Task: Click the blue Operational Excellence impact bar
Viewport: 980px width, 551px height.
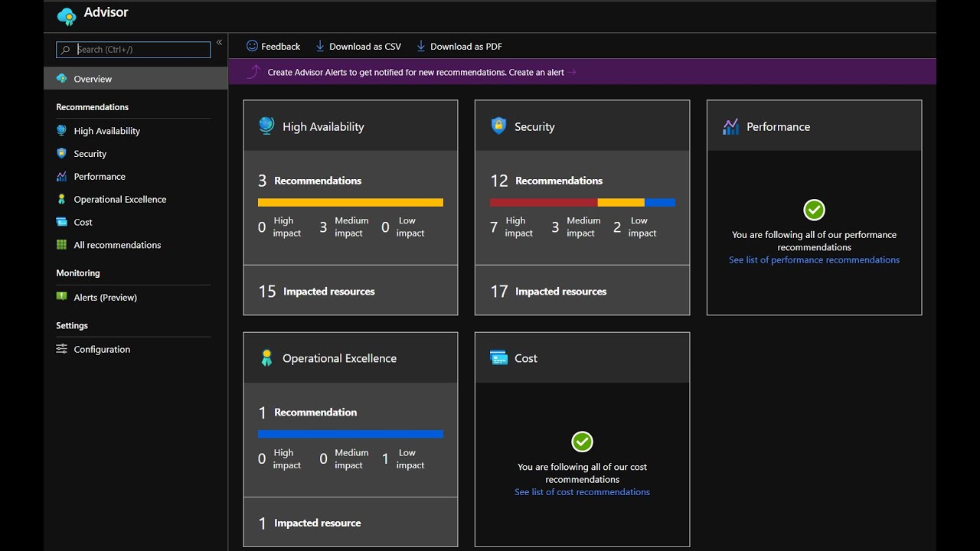Action: tap(351, 434)
